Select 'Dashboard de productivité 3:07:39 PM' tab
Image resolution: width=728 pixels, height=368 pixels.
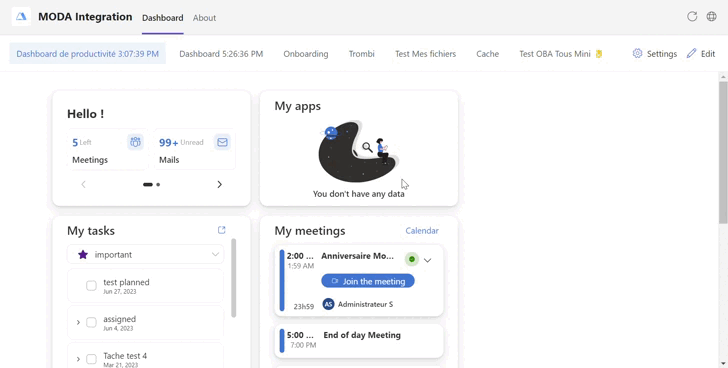[87, 53]
